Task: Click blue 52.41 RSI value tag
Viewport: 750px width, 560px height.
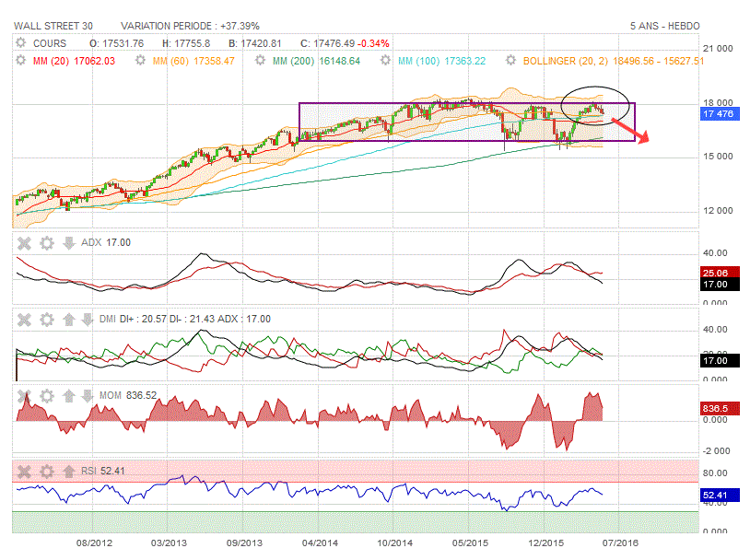Action: [x=719, y=495]
